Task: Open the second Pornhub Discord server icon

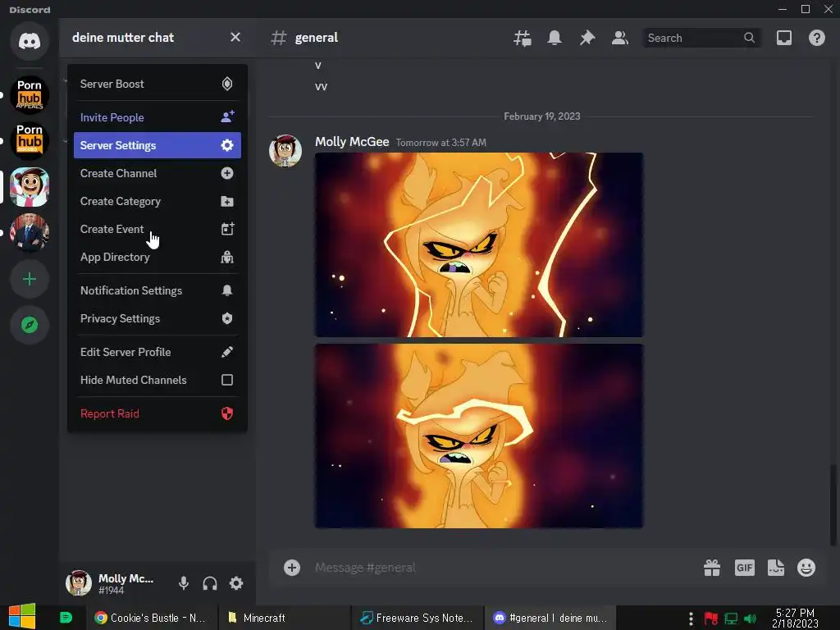Action: coord(30,141)
